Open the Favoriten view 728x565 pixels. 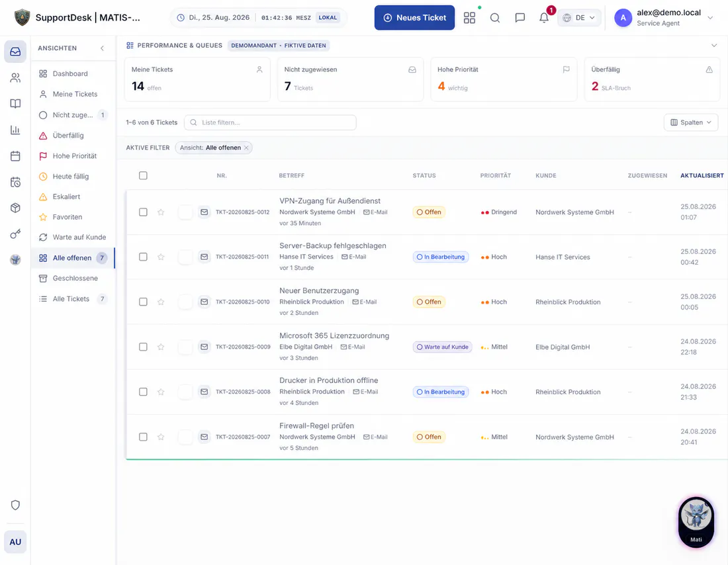coord(73,217)
